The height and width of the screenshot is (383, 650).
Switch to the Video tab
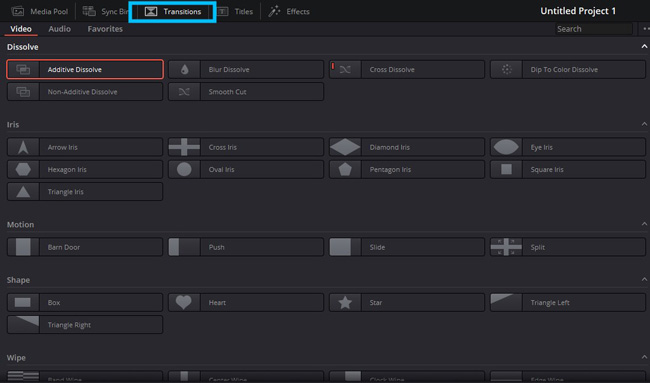pos(21,29)
